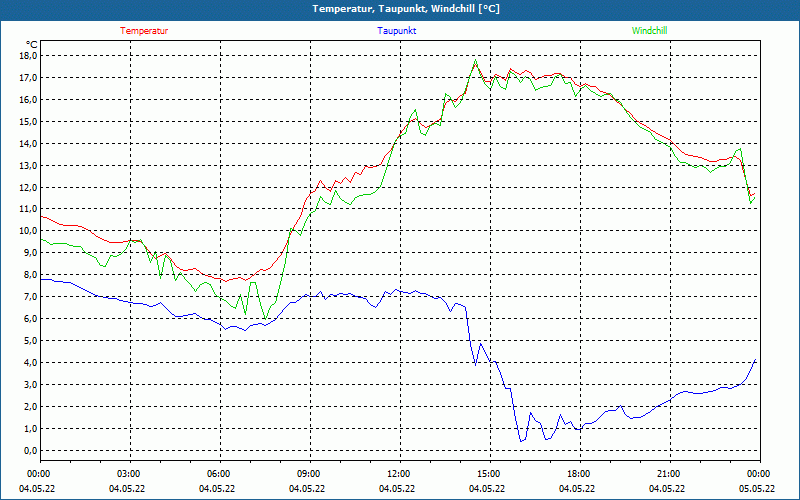Click the red Temperatur legend label
800x500 pixels.
[144, 31]
